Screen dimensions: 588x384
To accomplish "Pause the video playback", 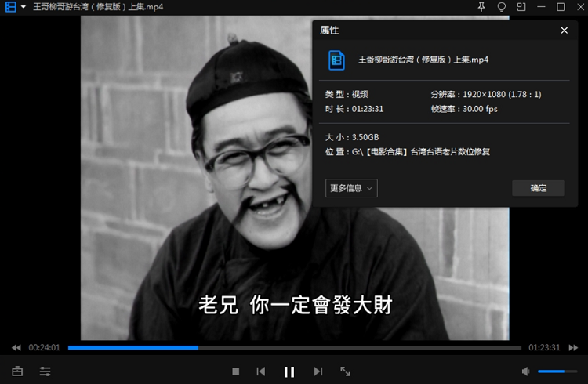I will click(289, 371).
